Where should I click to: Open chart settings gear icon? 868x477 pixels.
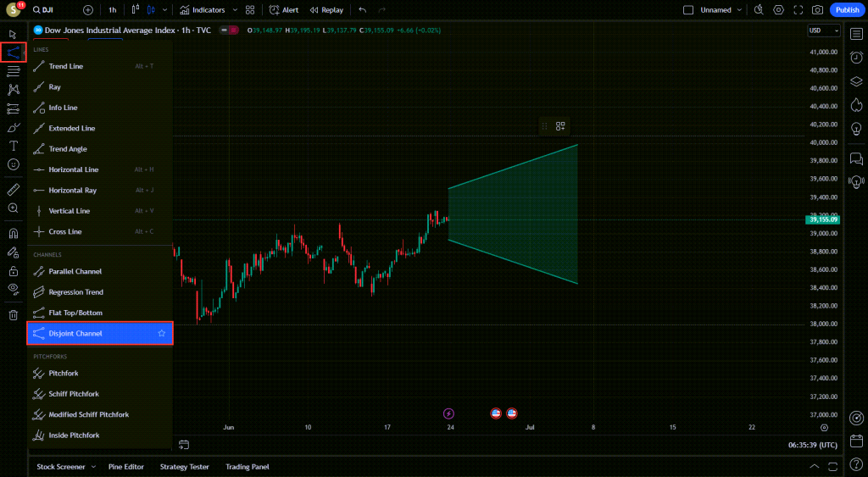pos(778,10)
